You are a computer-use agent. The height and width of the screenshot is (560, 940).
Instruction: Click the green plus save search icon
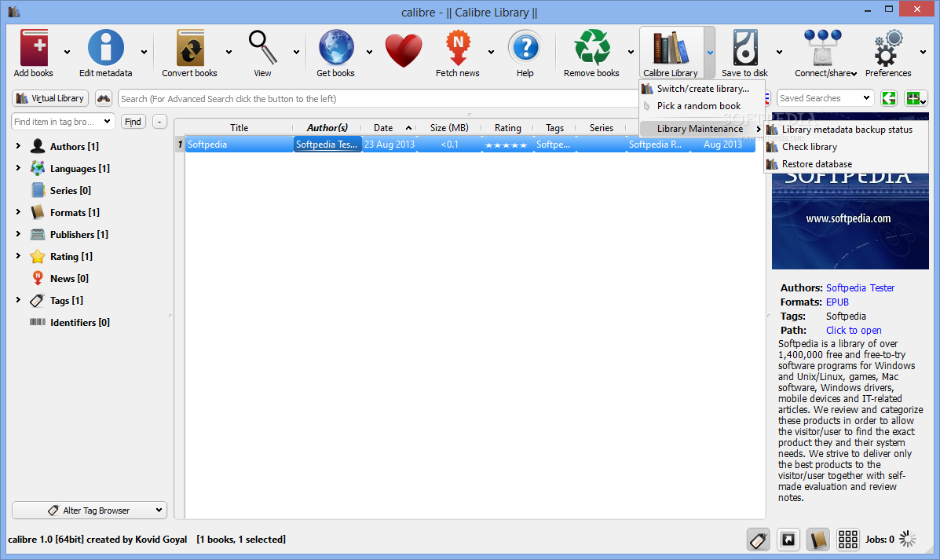[x=916, y=98]
